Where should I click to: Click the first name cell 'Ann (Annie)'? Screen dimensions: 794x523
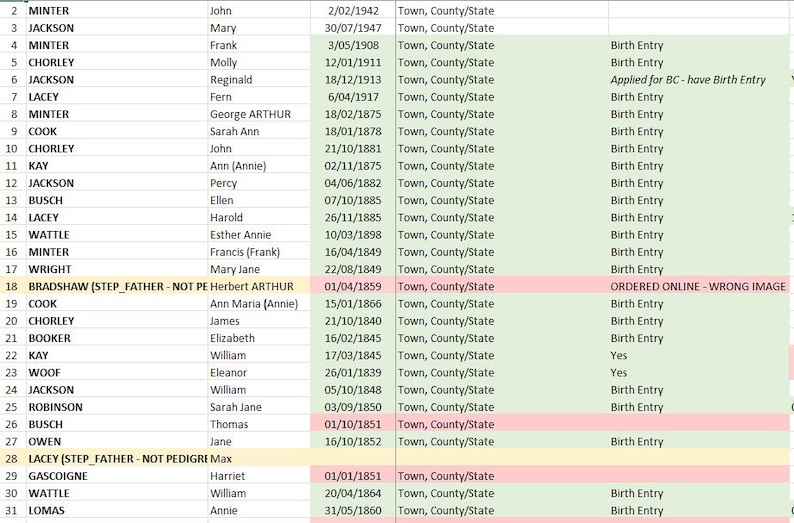tap(259, 166)
